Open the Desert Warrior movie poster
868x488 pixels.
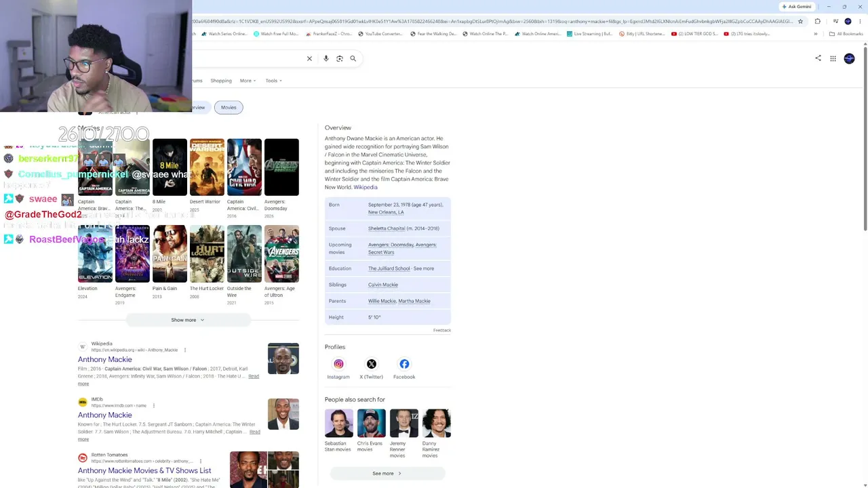(x=207, y=167)
